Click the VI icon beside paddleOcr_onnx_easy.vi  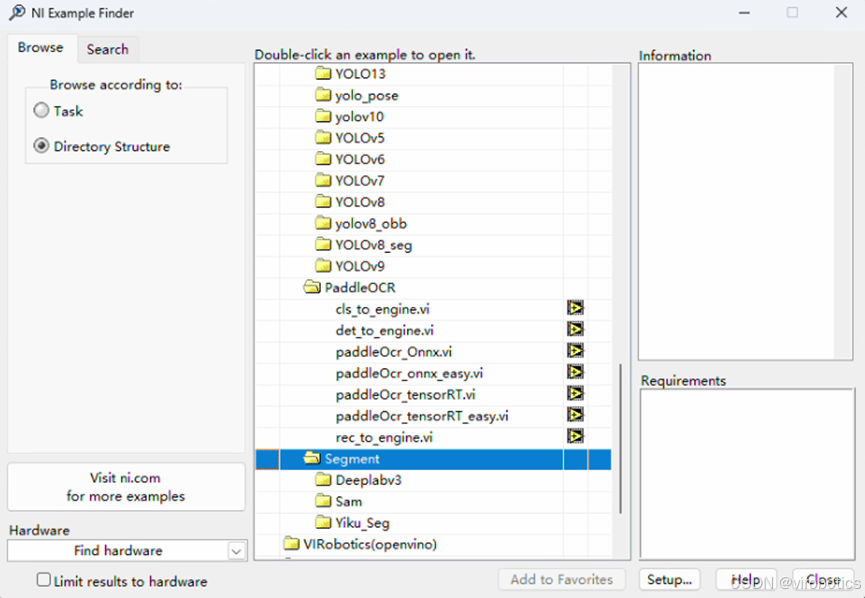575,372
